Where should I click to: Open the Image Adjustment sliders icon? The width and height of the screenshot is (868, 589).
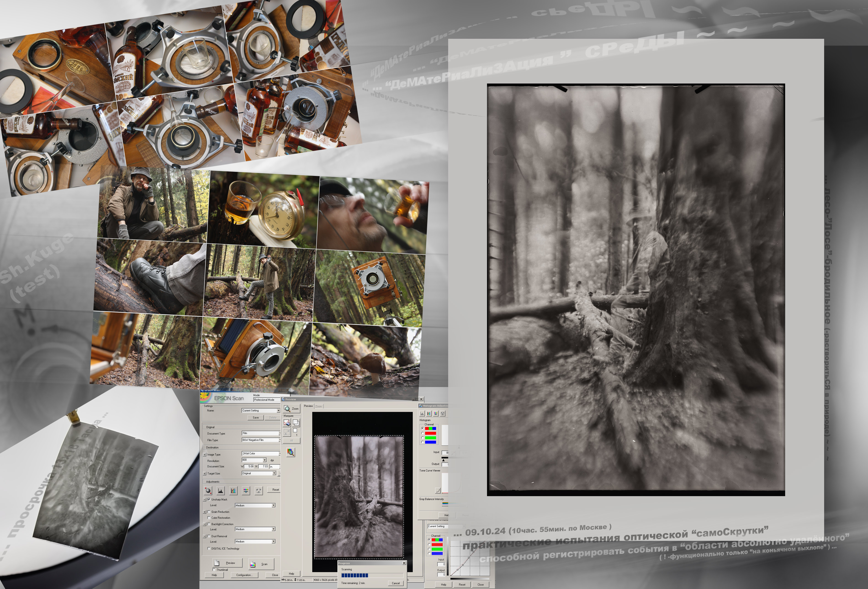(246, 490)
